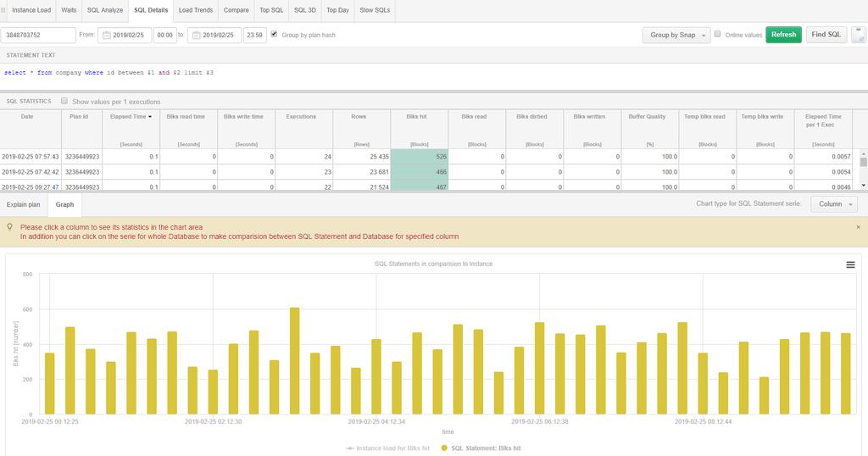Switch to the Instance Load tab
Screen dimensions: 868x456
point(31,10)
